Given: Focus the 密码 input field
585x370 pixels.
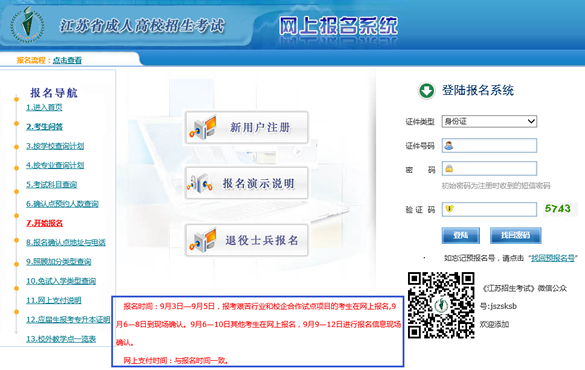Looking at the screenshot, I should 489,169.
